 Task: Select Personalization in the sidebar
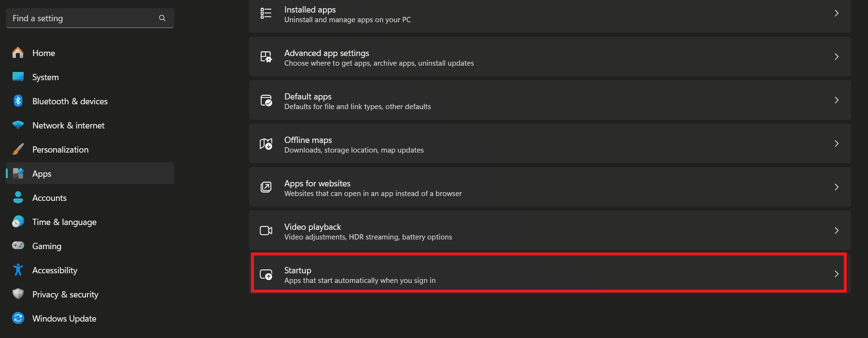tap(60, 150)
